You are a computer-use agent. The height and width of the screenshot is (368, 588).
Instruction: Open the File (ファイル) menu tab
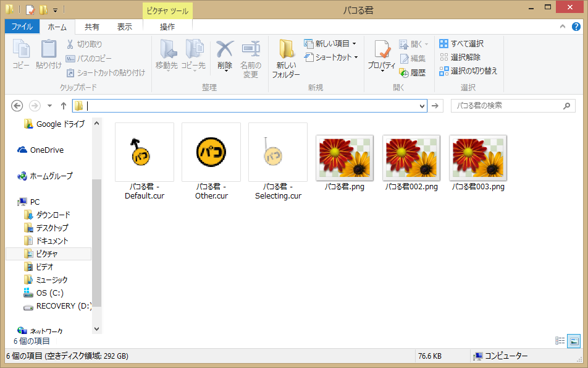(x=22, y=27)
